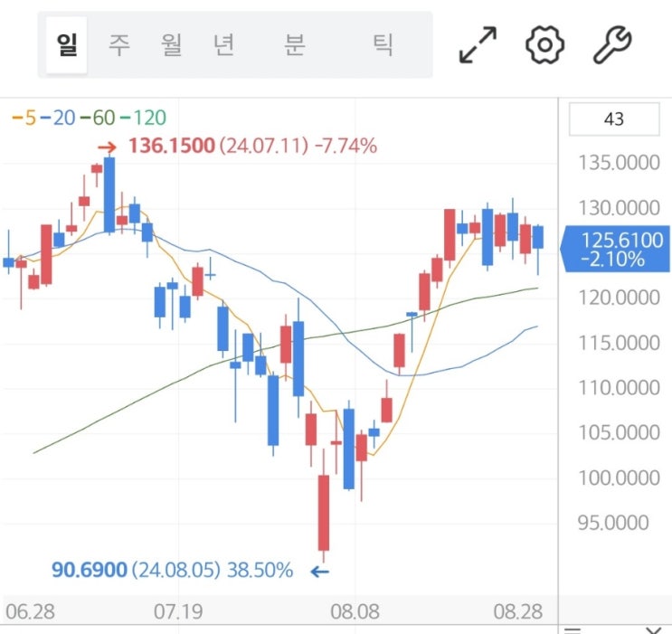
Task: Open the wrench tools icon
Action: (611, 44)
